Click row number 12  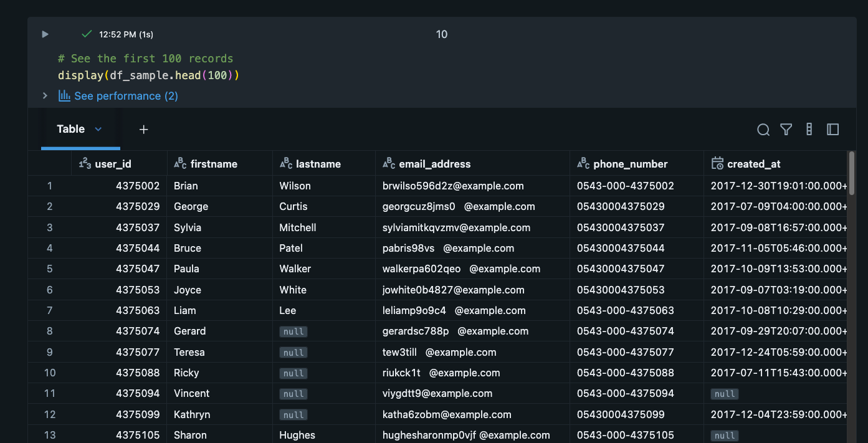50,414
